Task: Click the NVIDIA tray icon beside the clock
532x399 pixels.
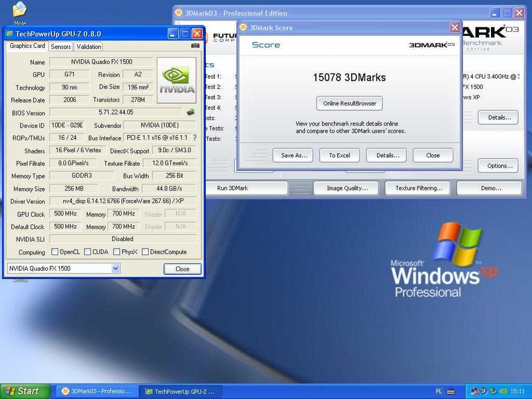Action: (x=503, y=391)
